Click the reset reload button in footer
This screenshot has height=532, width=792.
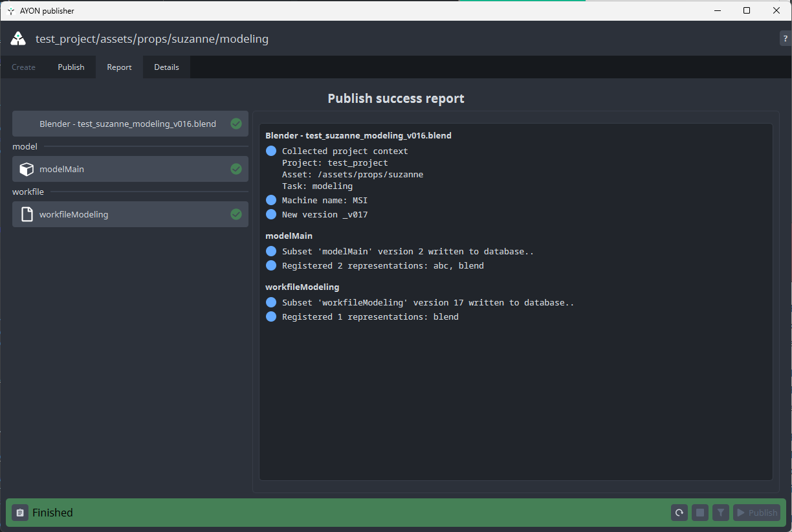tap(679, 513)
